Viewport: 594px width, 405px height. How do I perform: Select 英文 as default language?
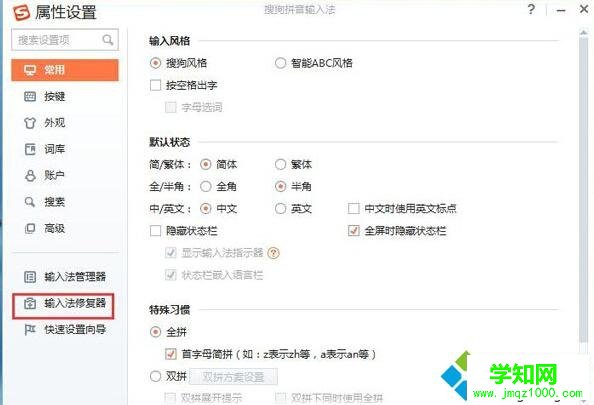coord(280,208)
